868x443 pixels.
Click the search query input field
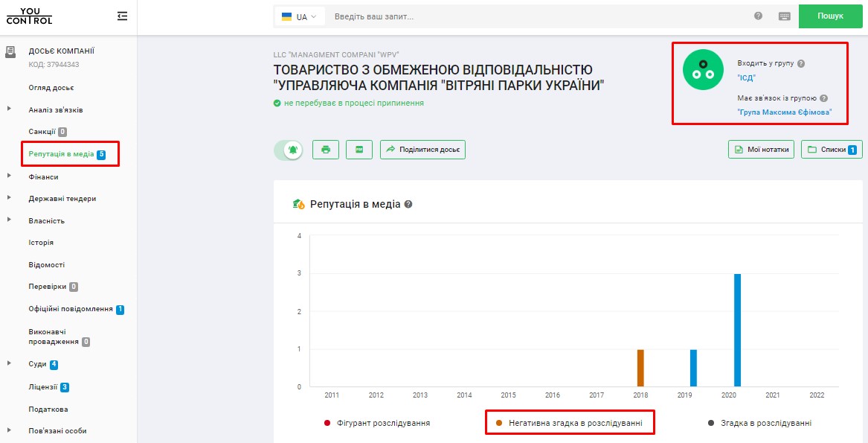[536, 16]
